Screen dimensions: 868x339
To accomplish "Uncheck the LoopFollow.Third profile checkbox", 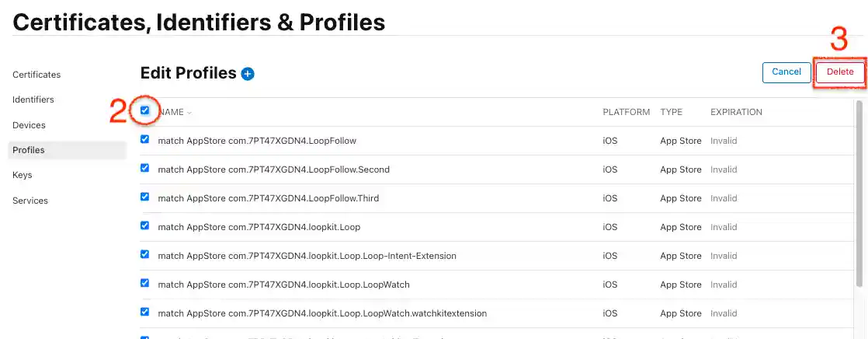I will [144, 197].
